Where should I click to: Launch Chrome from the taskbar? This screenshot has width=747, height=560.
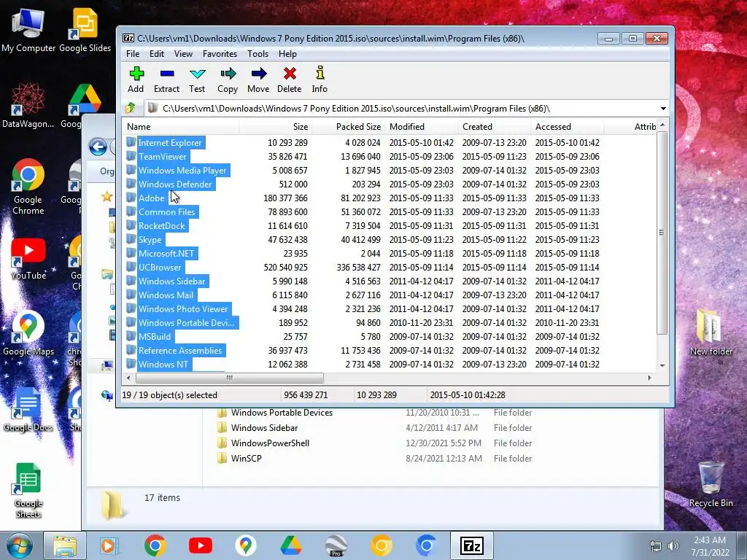pos(155,545)
